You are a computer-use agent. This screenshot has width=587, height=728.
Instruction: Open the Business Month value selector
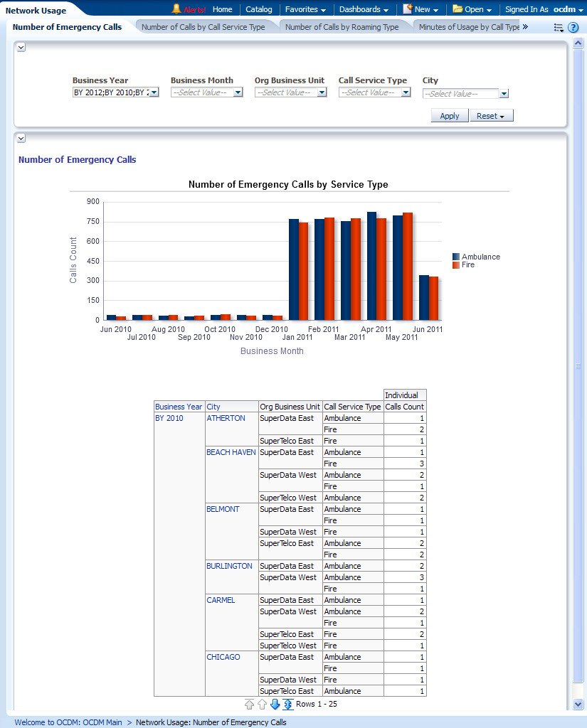pyautogui.click(x=238, y=92)
